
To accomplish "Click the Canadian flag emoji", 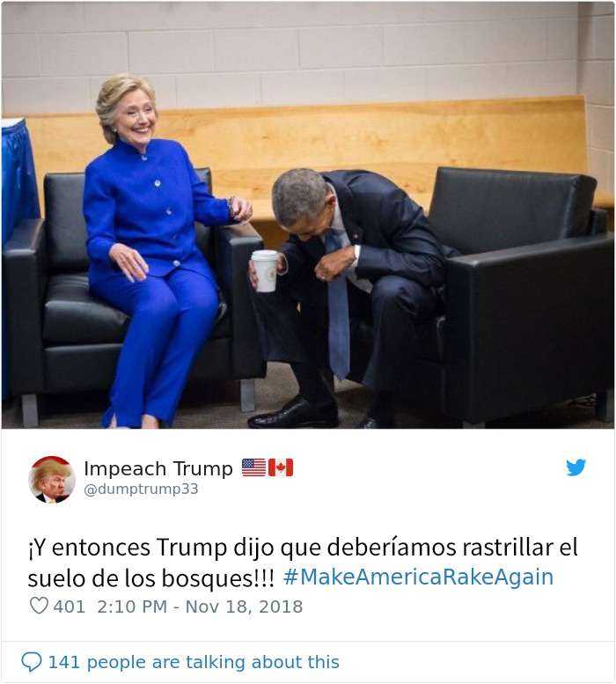I will tap(281, 467).
